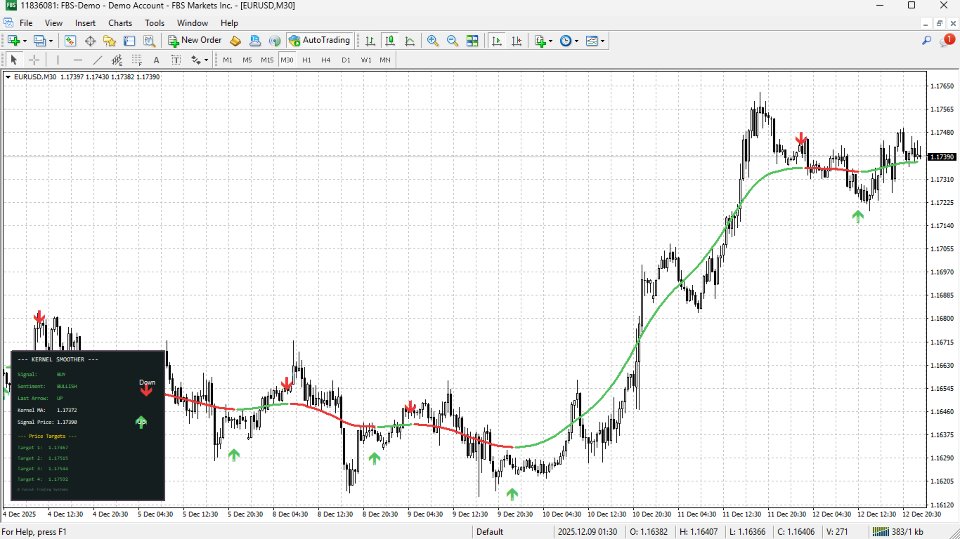This screenshot has width=960, height=539.
Task: Select the Trendline drawing tool
Action: (x=97, y=59)
